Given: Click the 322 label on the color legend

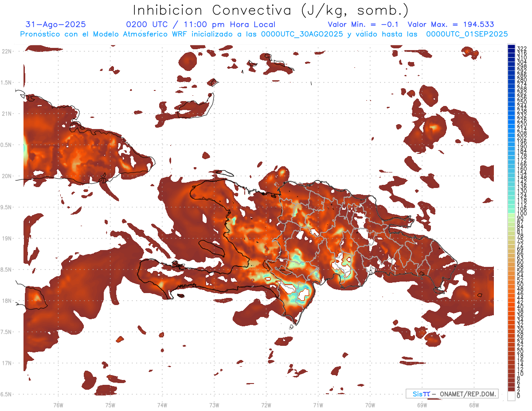Looking at the screenshot, I should point(521,48).
